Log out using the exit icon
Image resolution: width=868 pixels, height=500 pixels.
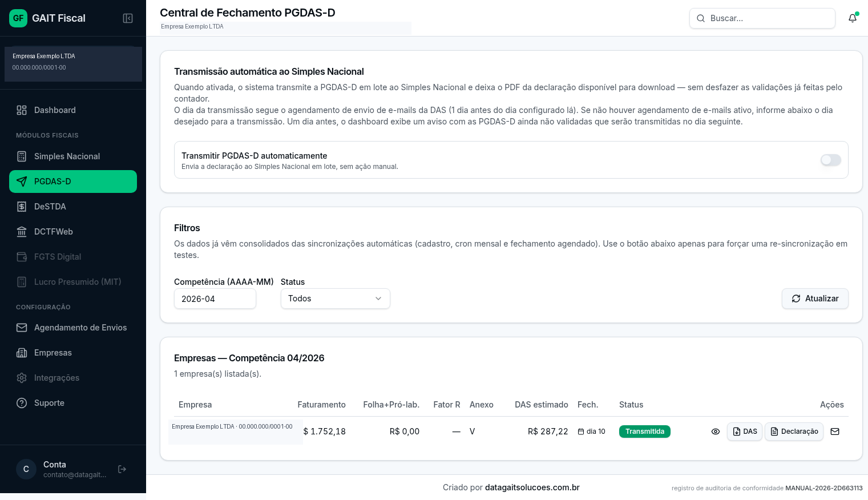[122, 469]
